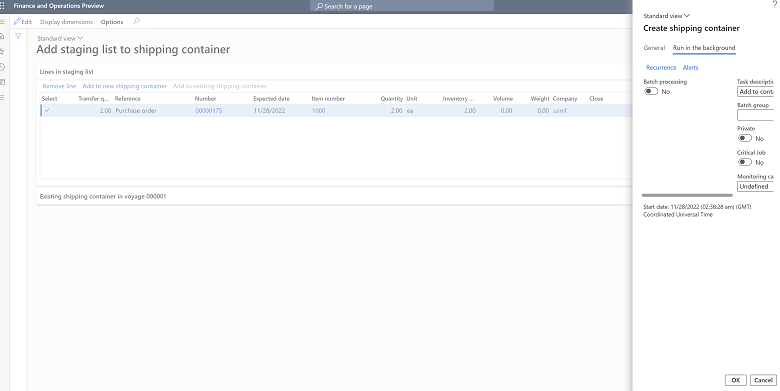Confirm with the OK button

point(735,380)
